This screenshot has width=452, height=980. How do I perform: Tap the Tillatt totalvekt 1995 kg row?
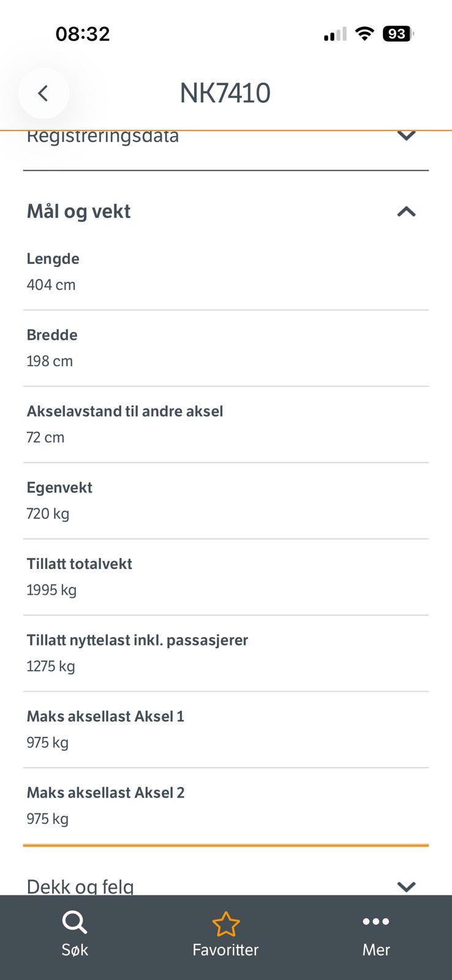226,577
